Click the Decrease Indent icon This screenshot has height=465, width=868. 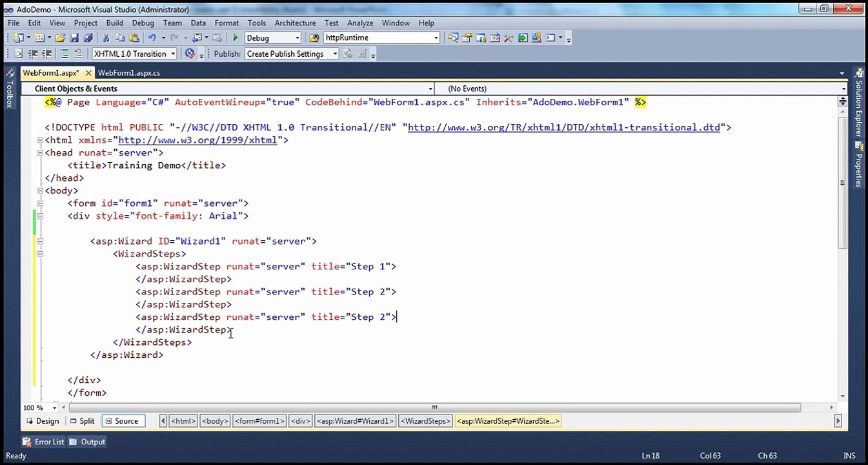[x=32, y=54]
